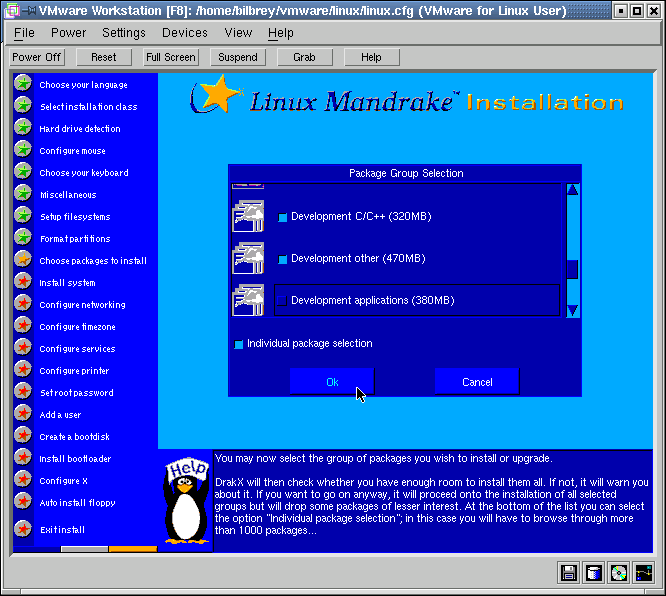This screenshot has width=666, height=596.
Task: Uncheck Development C/C++ (320MB) checkbox
Action: point(283,217)
